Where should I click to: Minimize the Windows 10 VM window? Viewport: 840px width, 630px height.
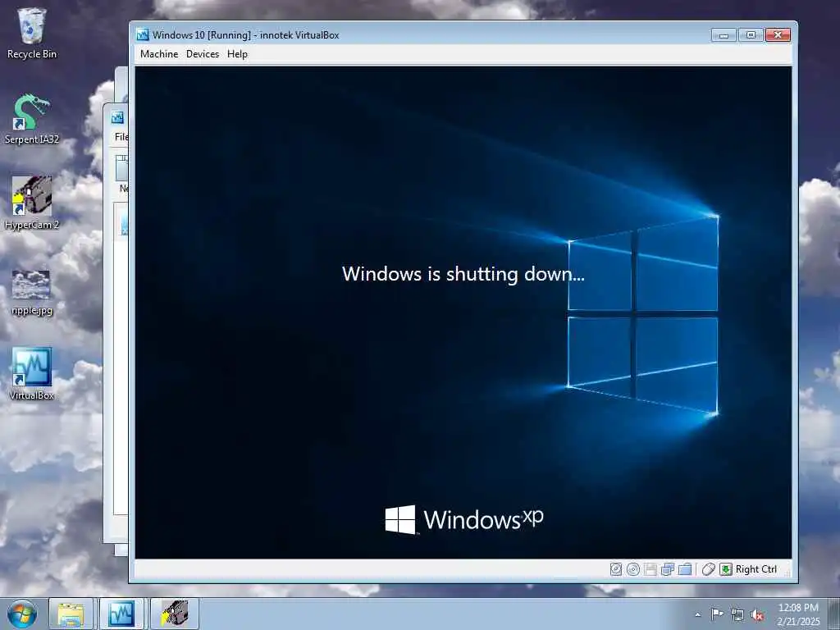(x=724, y=35)
